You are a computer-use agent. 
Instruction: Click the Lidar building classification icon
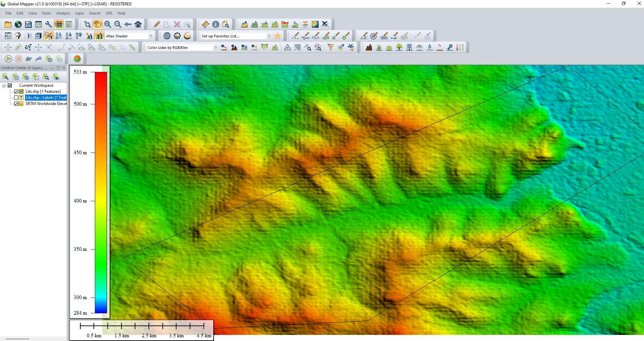tap(409, 47)
